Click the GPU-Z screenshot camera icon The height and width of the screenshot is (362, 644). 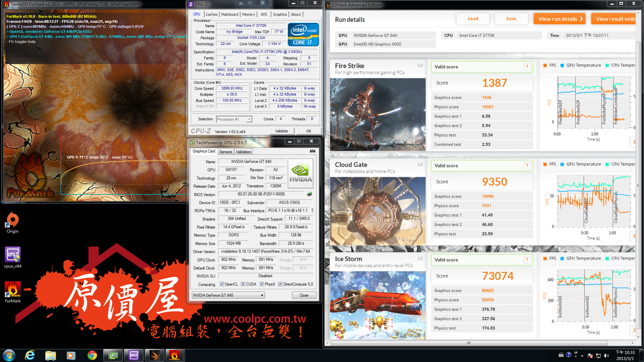coord(312,151)
